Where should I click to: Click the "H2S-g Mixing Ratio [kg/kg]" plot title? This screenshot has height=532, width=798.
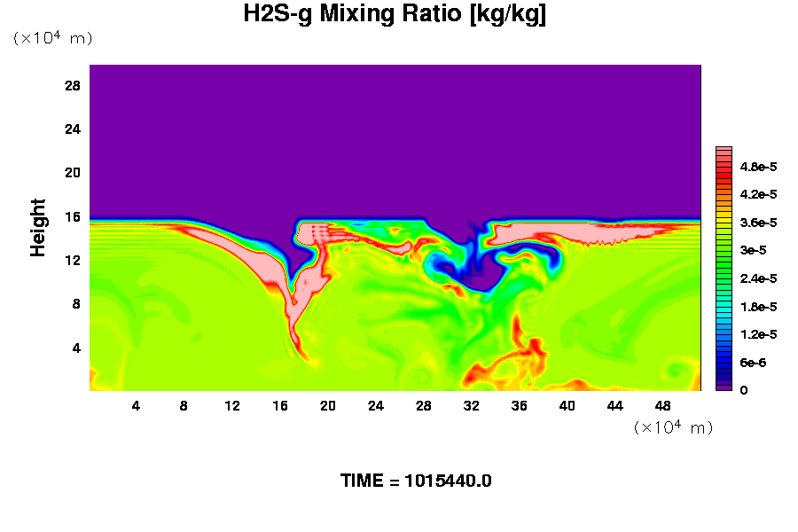(x=395, y=14)
